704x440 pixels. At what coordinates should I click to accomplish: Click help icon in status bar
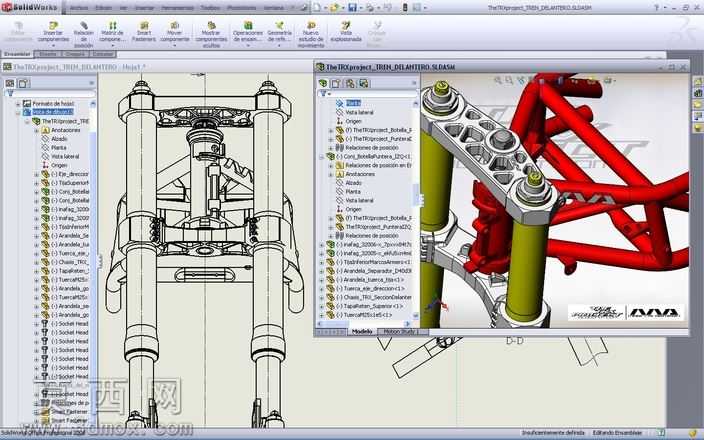tap(661, 432)
